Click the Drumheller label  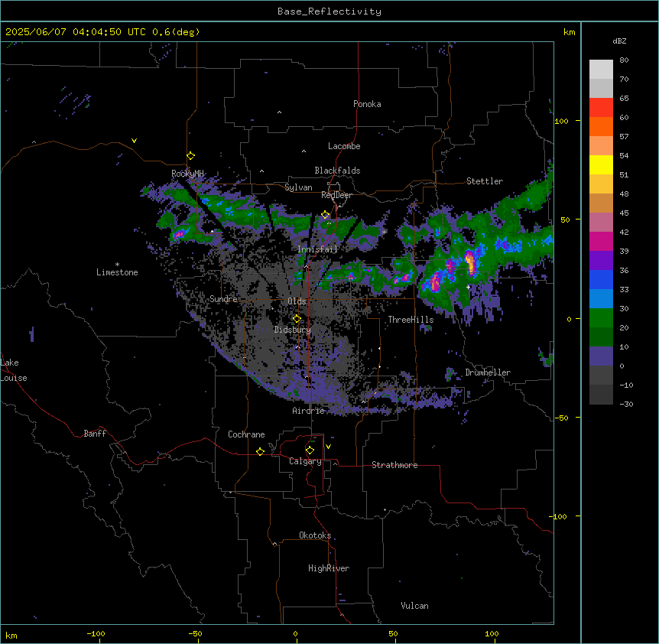[488, 372]
